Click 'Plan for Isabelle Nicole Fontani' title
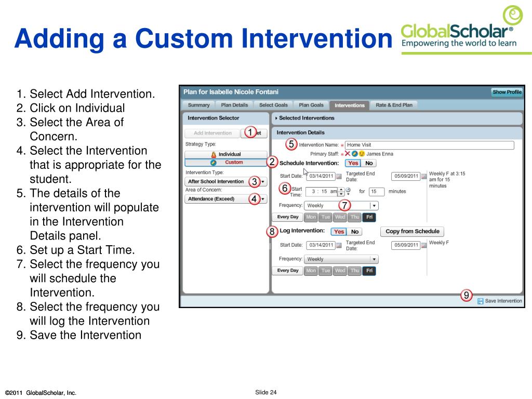 (231, 92)
